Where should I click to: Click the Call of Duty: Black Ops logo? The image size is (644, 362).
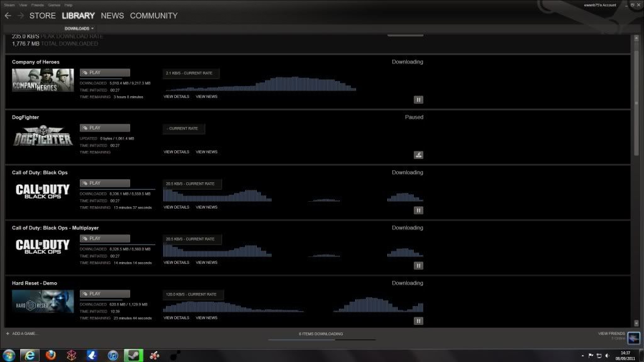pos(43,191)
